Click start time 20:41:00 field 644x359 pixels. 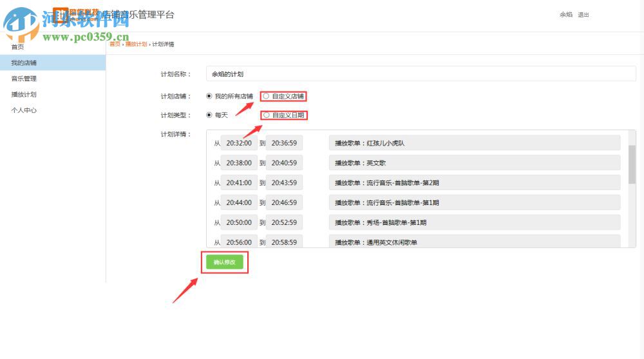(239, 182)
